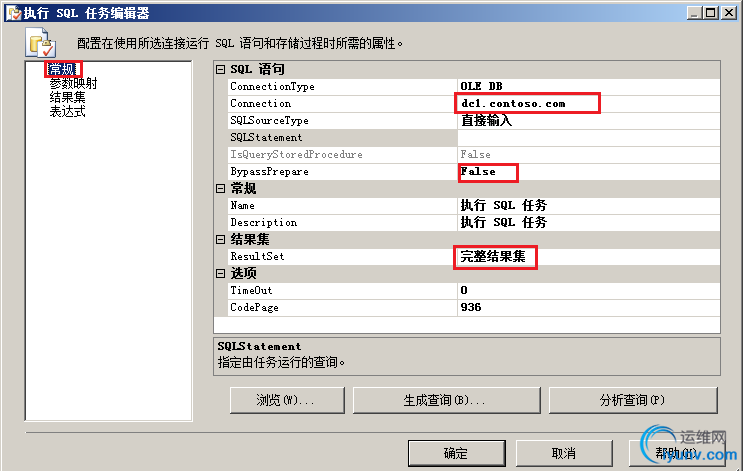This screenshot has height=471, width=743.
Task: Click the IsQueryStoredProcedure property label
Action: click(296, 154)
